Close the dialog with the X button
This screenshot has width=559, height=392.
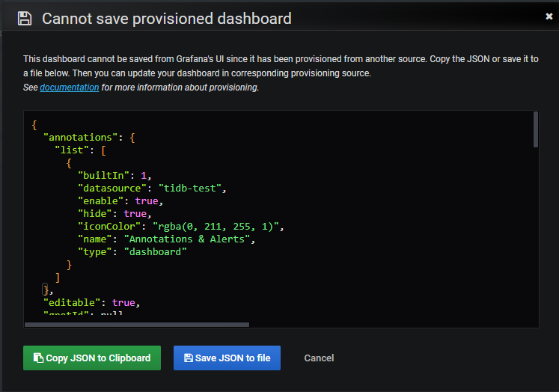549,16
